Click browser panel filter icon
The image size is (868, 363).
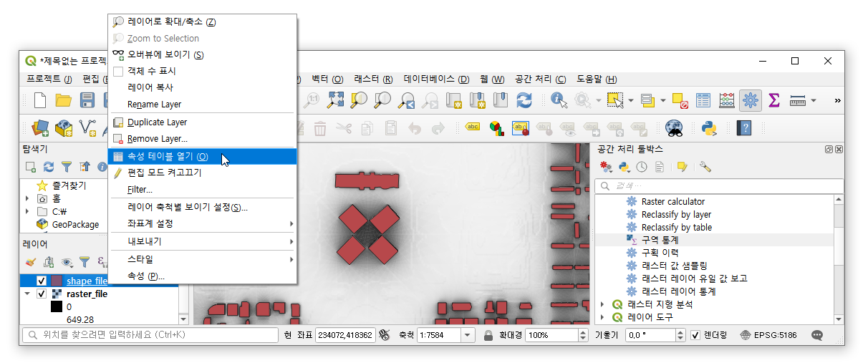(x=67, y=167)
